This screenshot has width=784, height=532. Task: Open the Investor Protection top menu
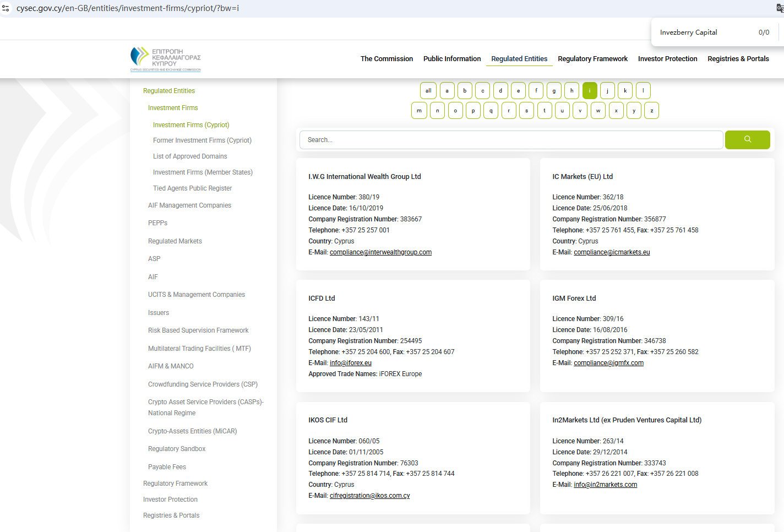click(667, 59)
